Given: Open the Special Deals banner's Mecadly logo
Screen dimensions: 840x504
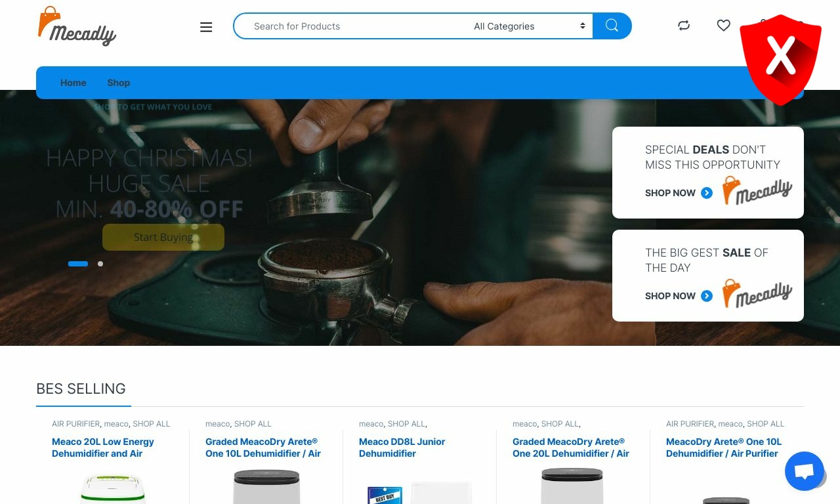Looking at the screenshot, I should [x=757, y=190].
